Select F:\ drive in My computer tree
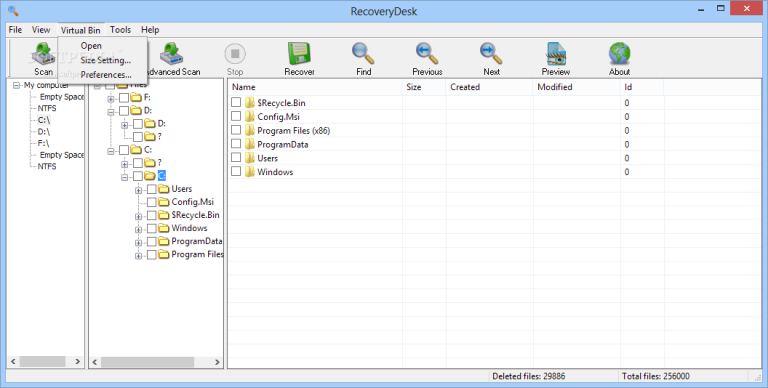Screen dimensions: 768x388 click(x=44, y=143)
